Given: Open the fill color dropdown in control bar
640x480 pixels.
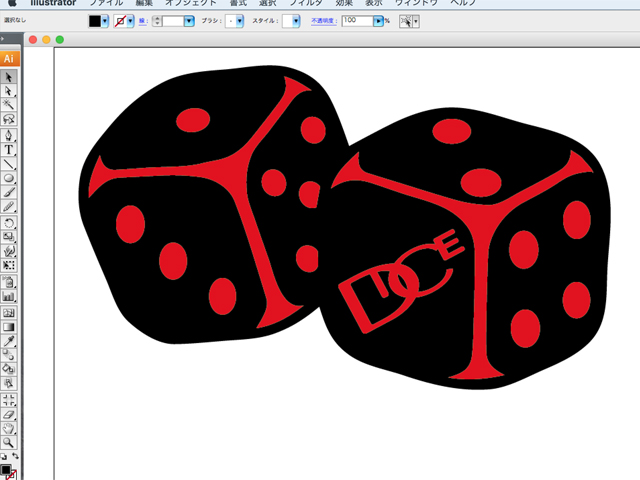Looking at the screenshot, I should click(x=107, y=21).
